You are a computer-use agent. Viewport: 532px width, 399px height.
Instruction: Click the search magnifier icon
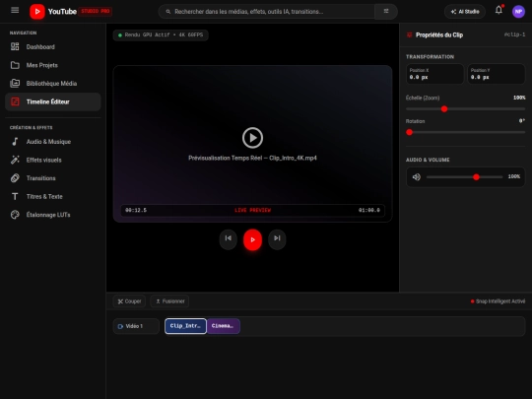point(168,12)
